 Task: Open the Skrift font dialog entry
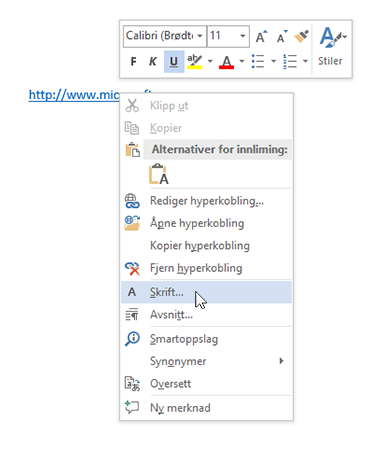point(206,292)
